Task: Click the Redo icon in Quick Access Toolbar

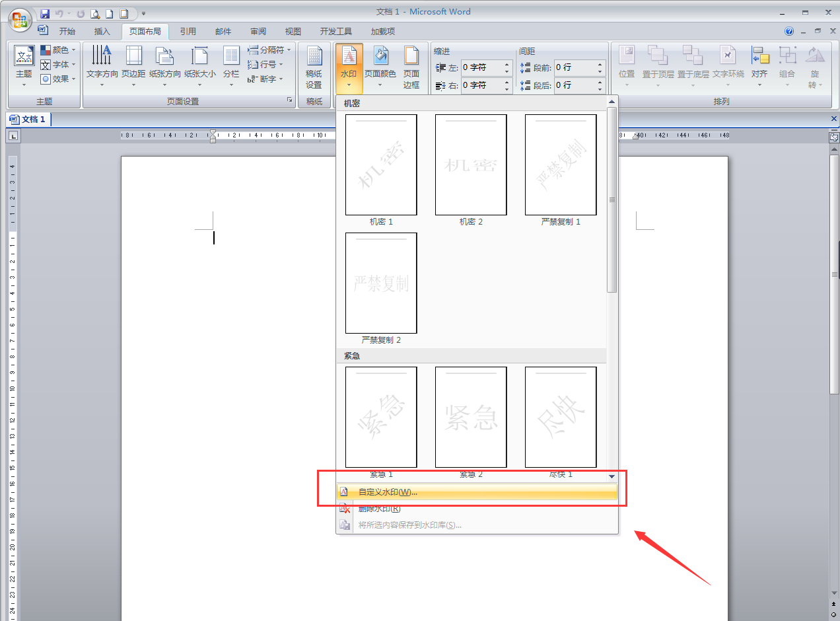Action: [81, 13]
